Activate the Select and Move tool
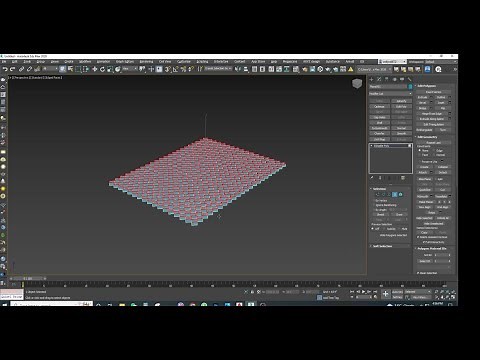The image size is (480, 360). coord(94,69)
